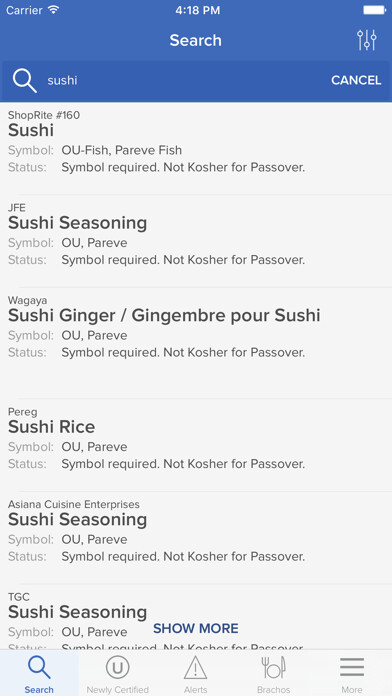Select the Search tab icon

pyautogui.click(x=39, y=673)
